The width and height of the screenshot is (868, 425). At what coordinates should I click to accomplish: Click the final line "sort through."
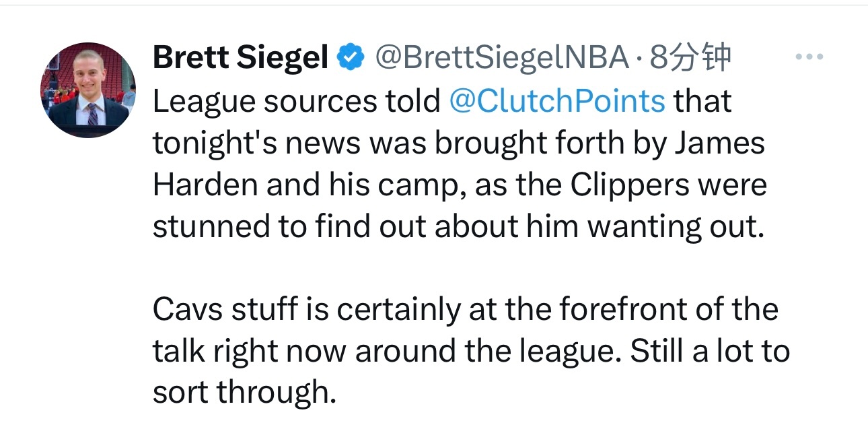tap(244, 393)
